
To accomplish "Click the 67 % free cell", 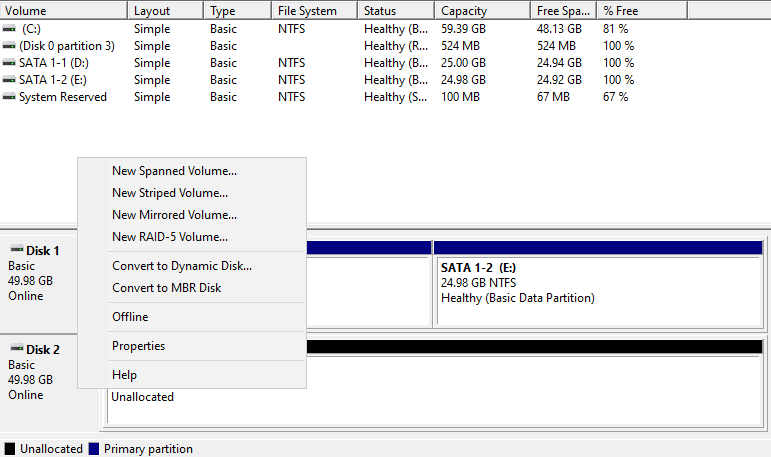I will (616, 97).
